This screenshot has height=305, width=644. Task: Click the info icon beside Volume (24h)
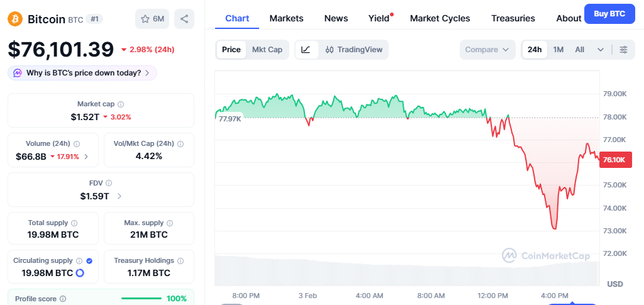tap(76, 143)
